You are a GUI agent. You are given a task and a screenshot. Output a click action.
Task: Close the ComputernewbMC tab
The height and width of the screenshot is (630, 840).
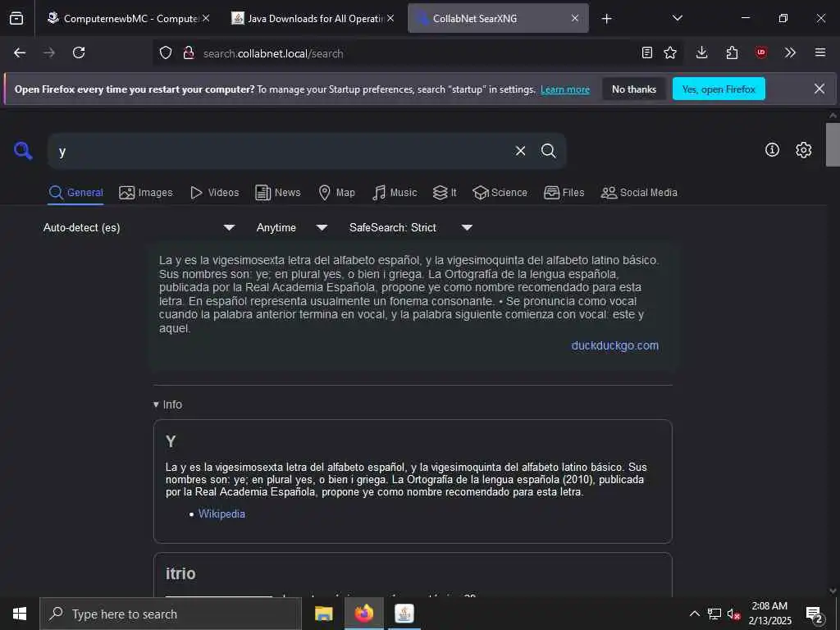point(206,18)
